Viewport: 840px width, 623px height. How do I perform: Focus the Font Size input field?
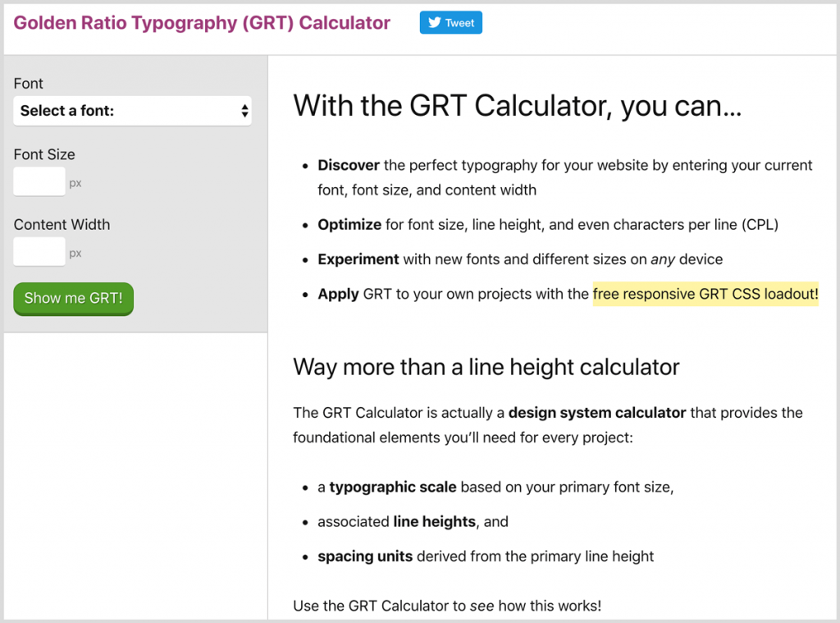point(39,181)
